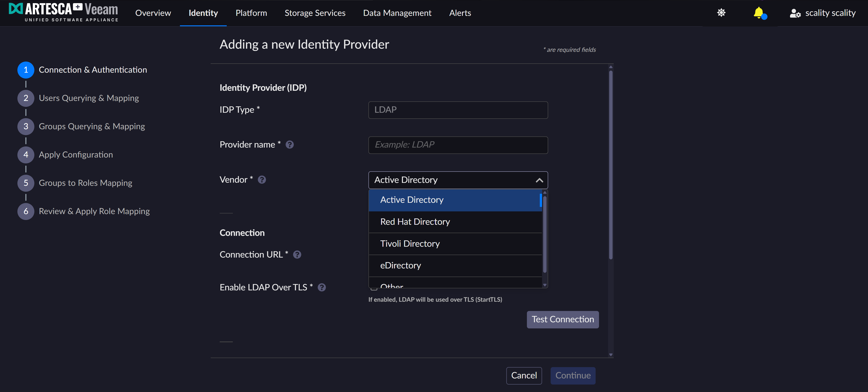Open the Storage Services tab
This screenshot has width=868, height=392.
(x=315, y=13)
